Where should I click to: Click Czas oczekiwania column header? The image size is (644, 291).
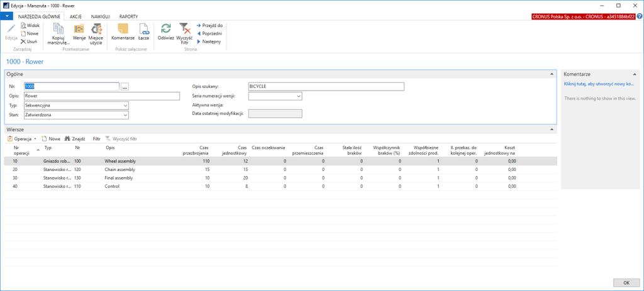click(268, 147)
